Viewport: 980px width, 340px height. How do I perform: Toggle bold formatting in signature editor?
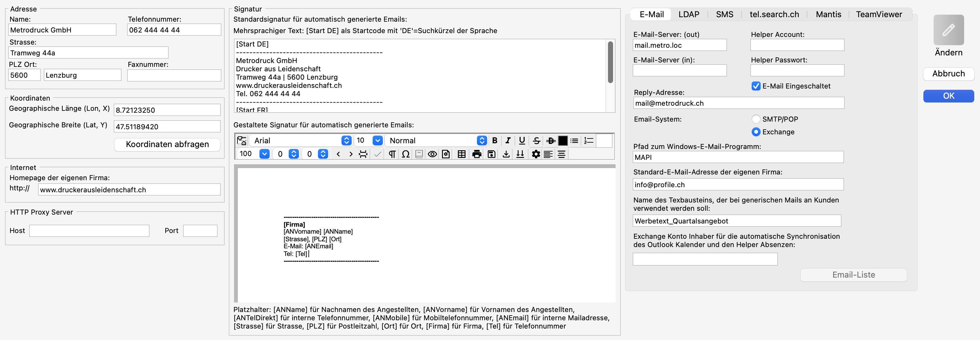pos(494,140)
